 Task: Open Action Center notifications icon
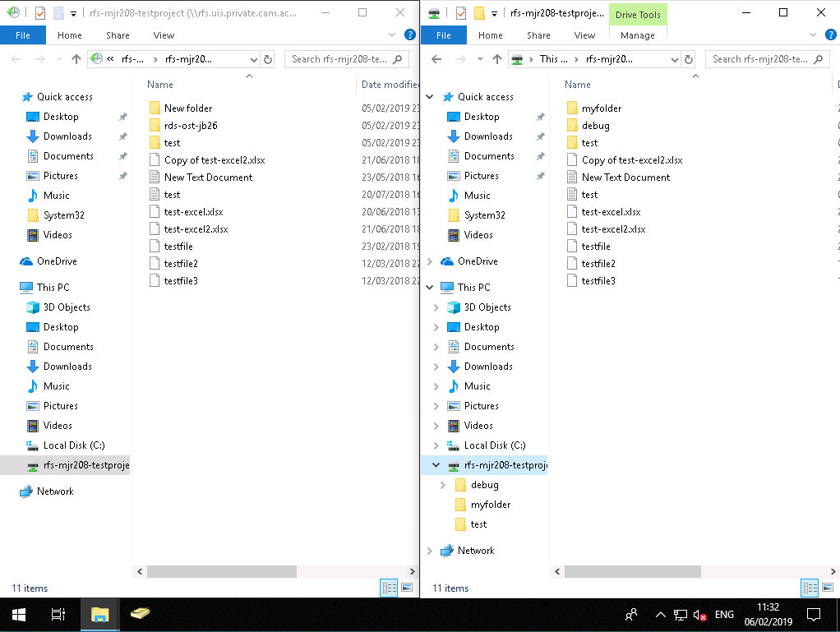[814, 614]
